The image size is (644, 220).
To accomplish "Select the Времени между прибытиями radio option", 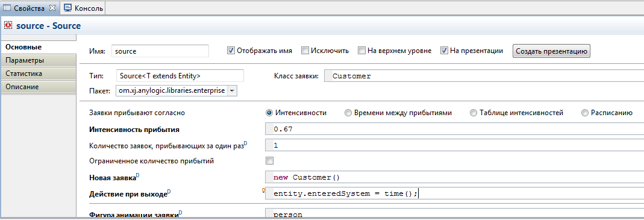I will 348,113.
